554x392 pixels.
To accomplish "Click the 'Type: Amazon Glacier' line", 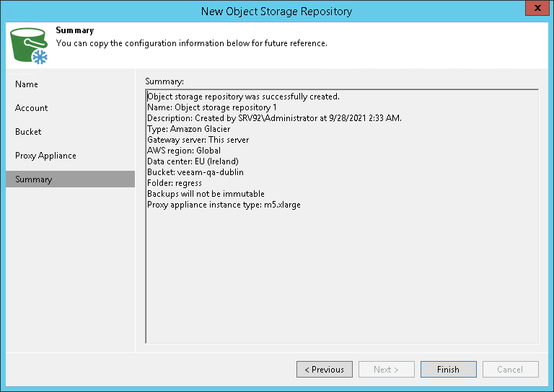I will (188, 129).
